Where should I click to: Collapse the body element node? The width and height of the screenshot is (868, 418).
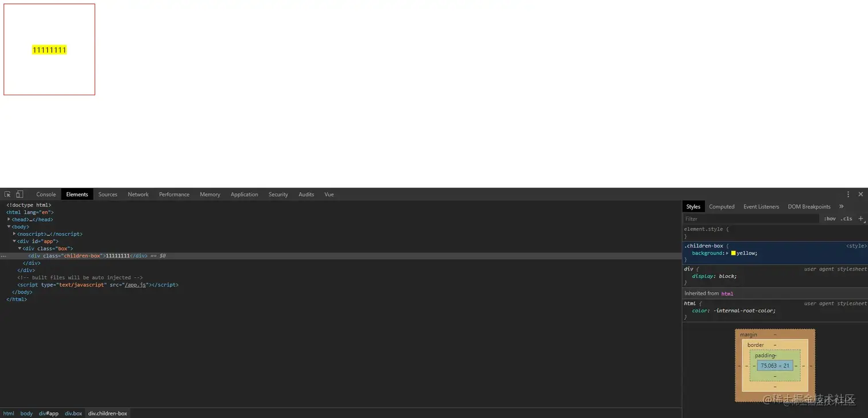click(9, 227)
